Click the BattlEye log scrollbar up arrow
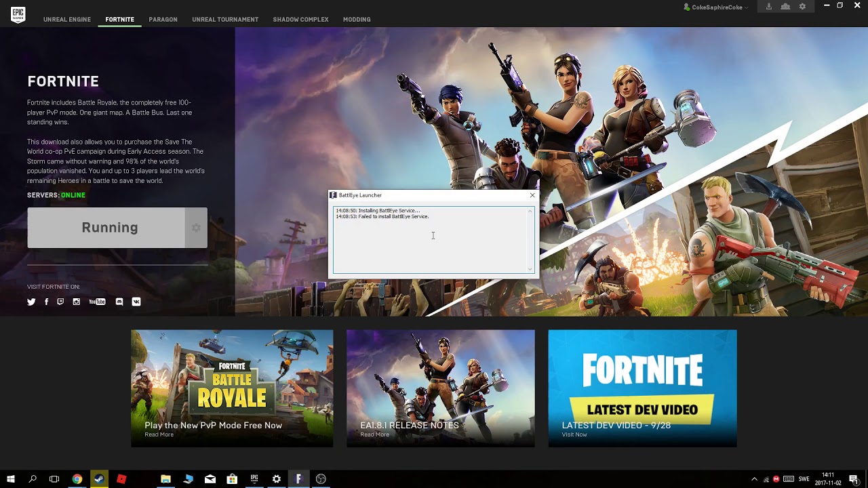This screenshot has width=868, height=488. pyautogui.click(x=530, y=211)
